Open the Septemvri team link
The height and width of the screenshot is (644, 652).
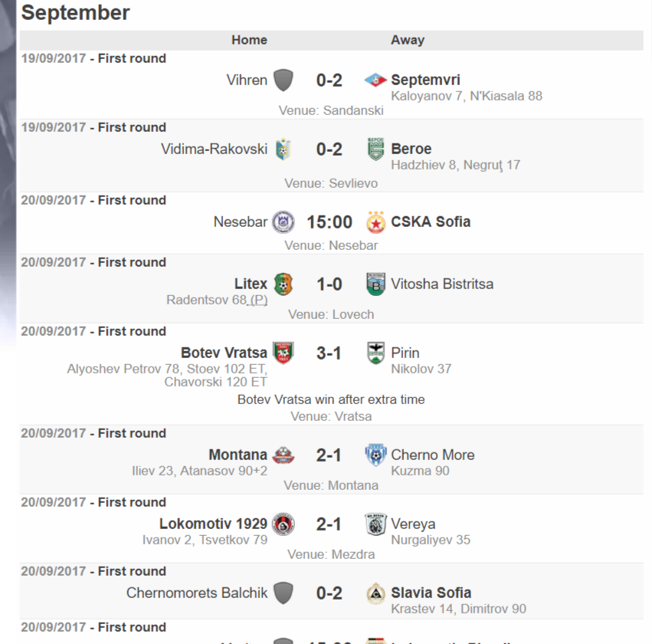(x=425, y=80)
